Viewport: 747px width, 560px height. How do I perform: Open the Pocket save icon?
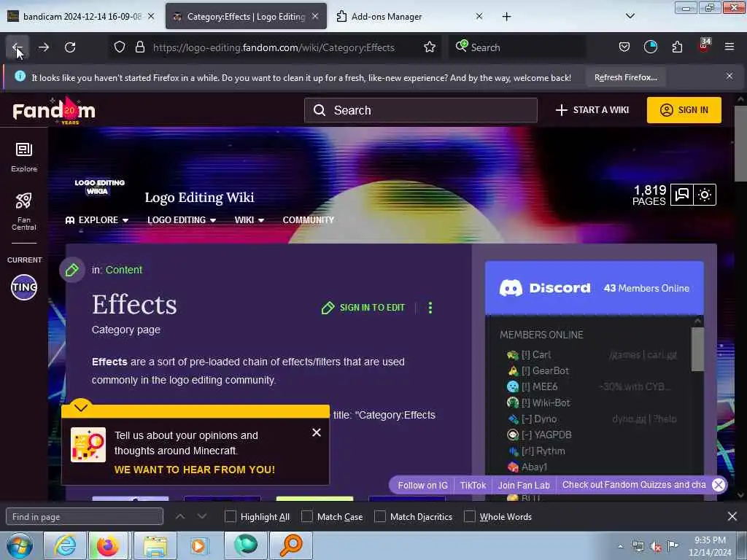(624, 47)
